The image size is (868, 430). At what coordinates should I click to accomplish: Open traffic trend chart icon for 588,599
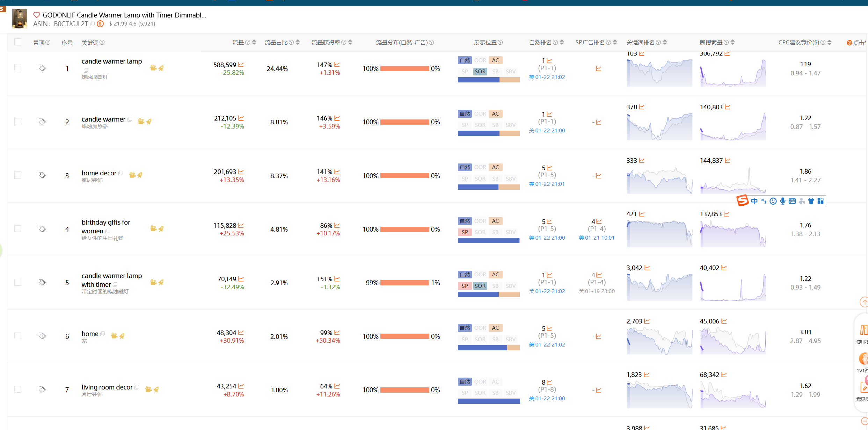pos(241,65)
